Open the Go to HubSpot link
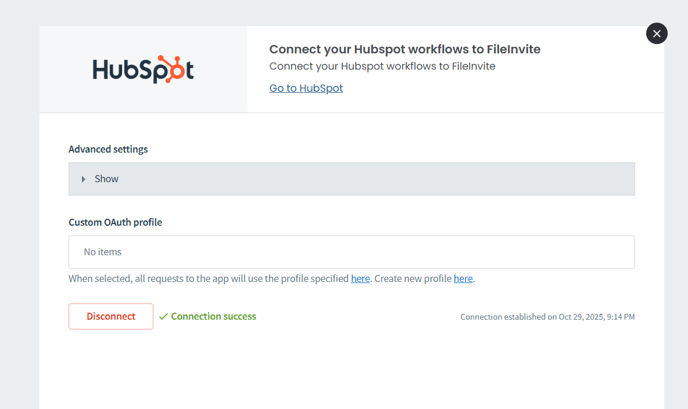The image size is (688, 409). [306, 88]
